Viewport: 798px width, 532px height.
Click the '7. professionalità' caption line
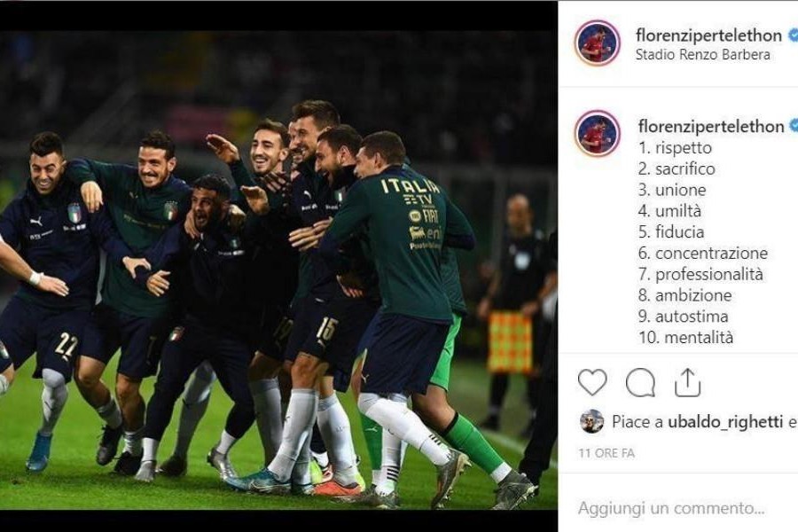pyautogui.click(x=700, y=274)
